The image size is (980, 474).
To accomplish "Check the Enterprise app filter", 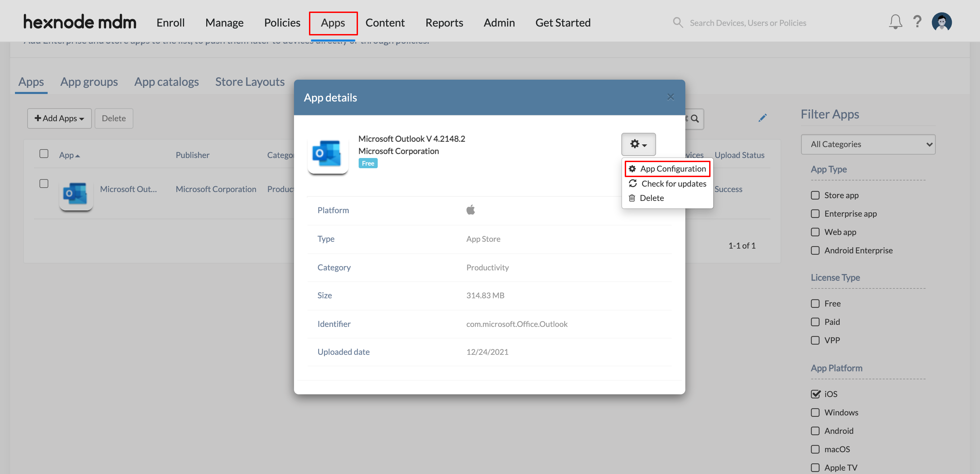I will pyautogui.click(x=815, y=214).
